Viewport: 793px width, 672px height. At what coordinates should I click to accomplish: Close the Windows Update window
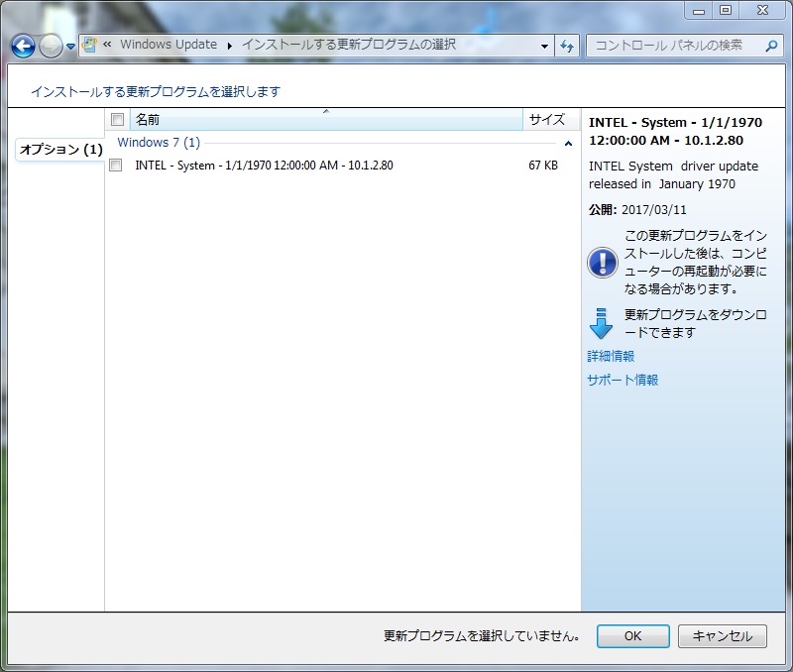coord(762,10)
